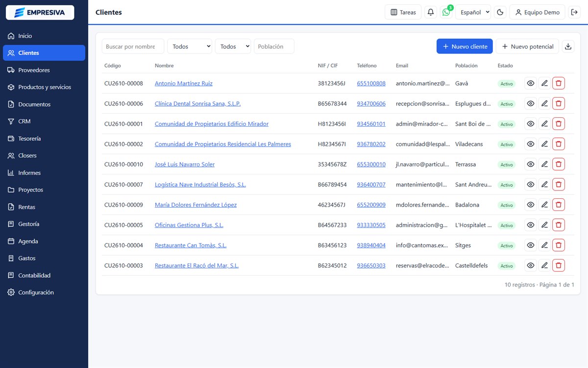The width and height of the screenshot is (588, 368).
Task: Open the second Todos filter dropdown
Action: (233, 46)
